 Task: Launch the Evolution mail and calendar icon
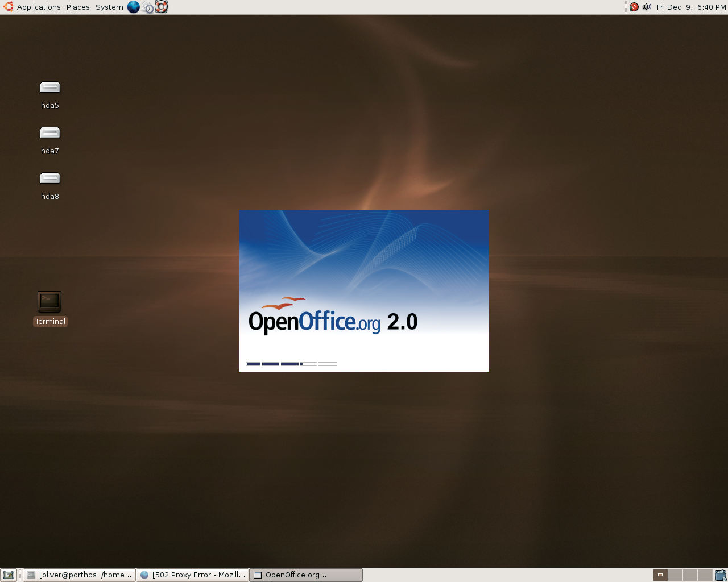[x=148, y=7]
